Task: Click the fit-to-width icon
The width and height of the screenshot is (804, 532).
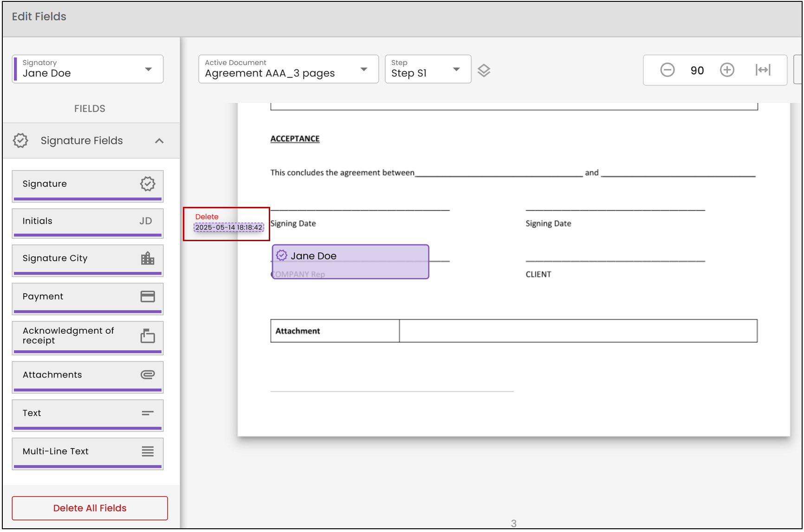Action: (x=763, y=70)
